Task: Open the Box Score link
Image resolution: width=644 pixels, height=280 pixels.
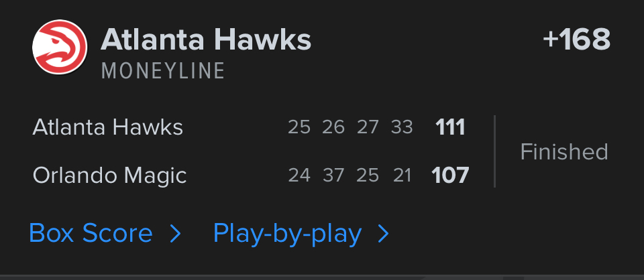Action: [x=91, y=234]
